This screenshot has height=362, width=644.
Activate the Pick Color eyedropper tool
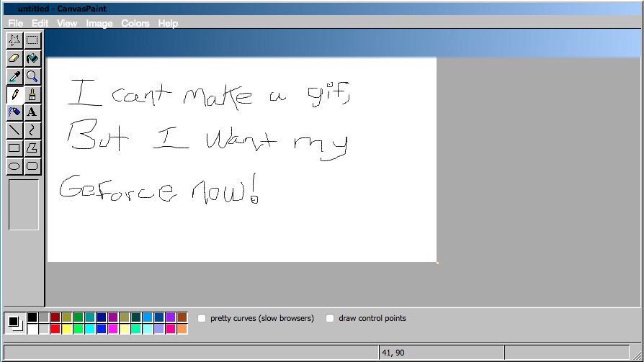[x=14, y=76]
